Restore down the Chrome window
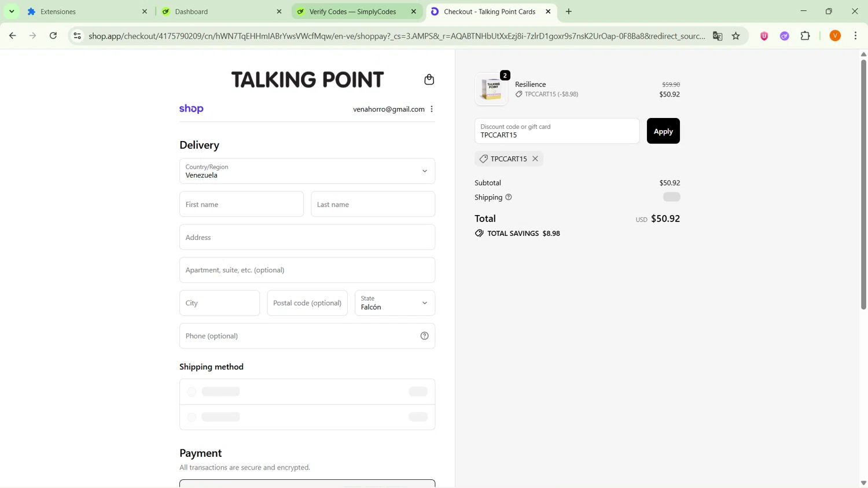Image resolution: width=868 pixels, height=488 pixels. click(x=829, y=12)
